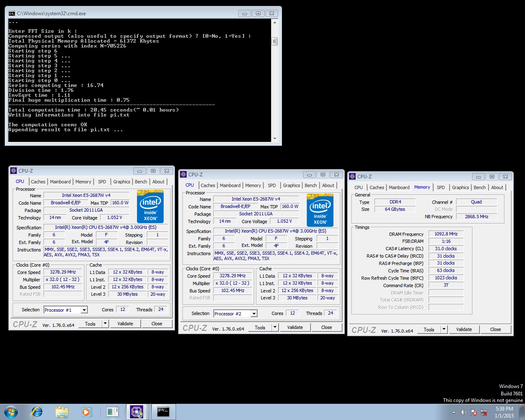
Task: Click the cmd.exe scrollbar thumb
Action: click(275, 41)
